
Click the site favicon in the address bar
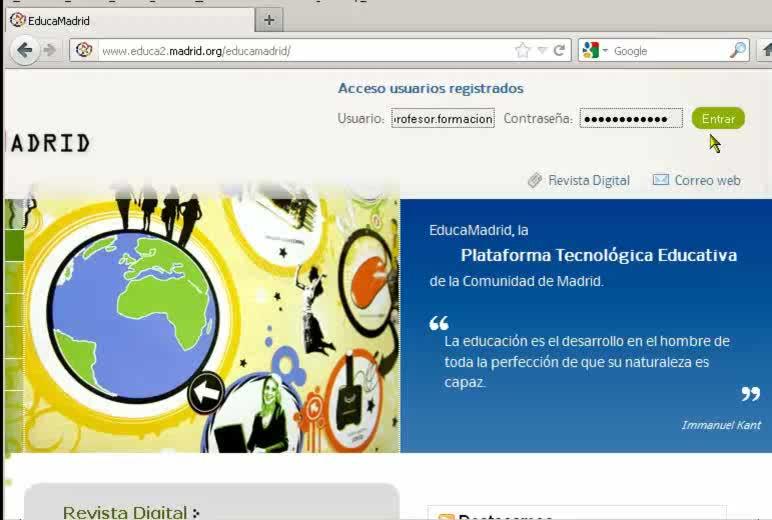[x=84, y=50]
